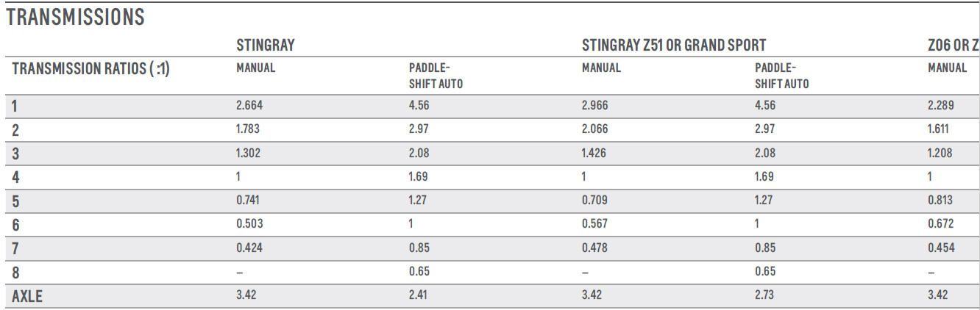Click the TRANSMISSION RATIOS (:1) label

(x=90, y=69)
